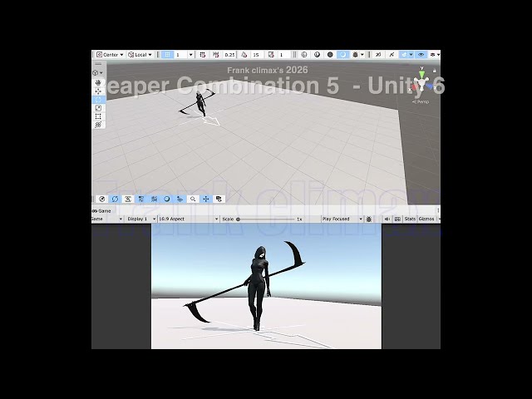
Task: Toggle scene effects button
Action: [404, 55]
